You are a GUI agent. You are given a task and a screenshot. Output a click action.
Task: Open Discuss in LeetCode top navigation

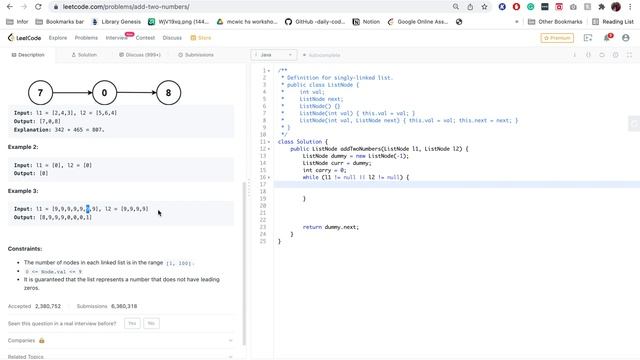172,38
